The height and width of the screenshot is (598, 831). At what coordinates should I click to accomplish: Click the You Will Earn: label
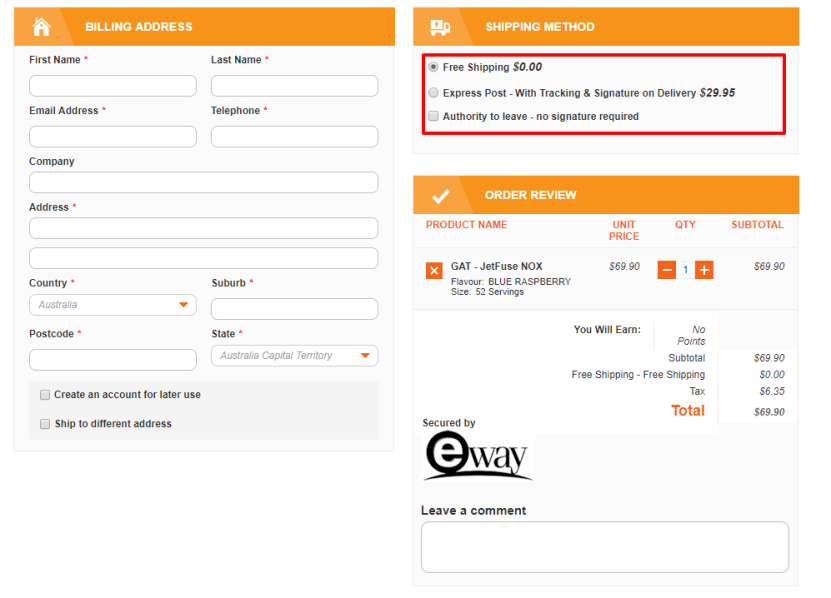[607, 330]
